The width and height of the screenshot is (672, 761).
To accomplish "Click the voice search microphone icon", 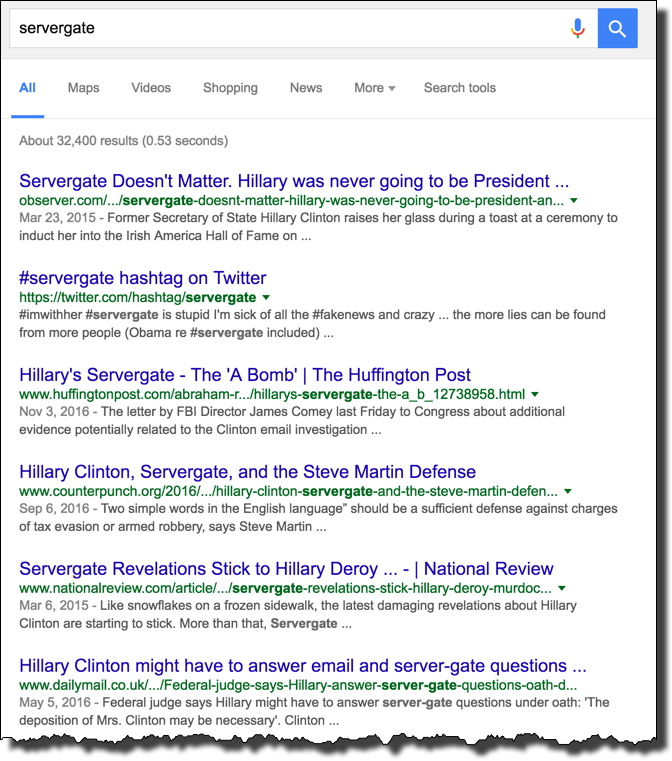I will [x=577, y=28].
